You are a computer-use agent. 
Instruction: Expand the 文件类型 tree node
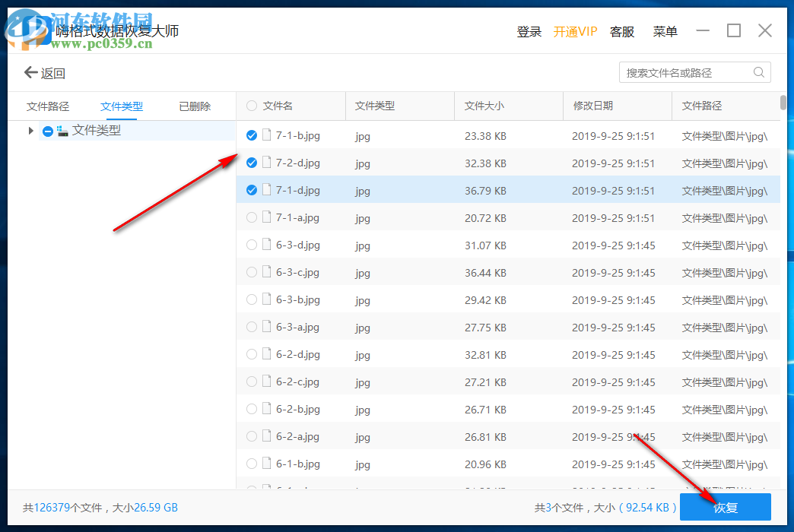(30, 130)
